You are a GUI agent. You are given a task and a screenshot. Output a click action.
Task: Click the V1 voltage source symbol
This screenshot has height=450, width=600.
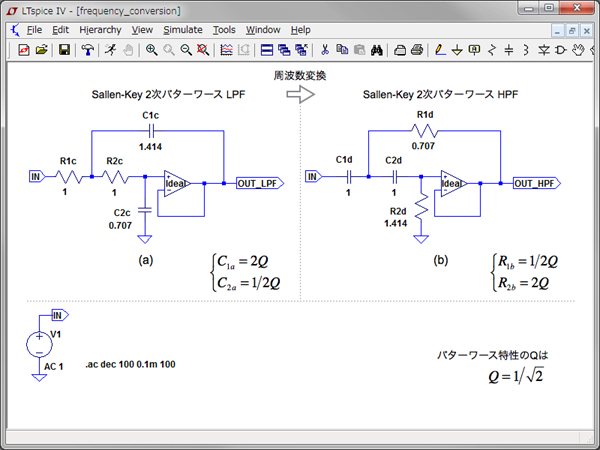[x=40, y=344]
